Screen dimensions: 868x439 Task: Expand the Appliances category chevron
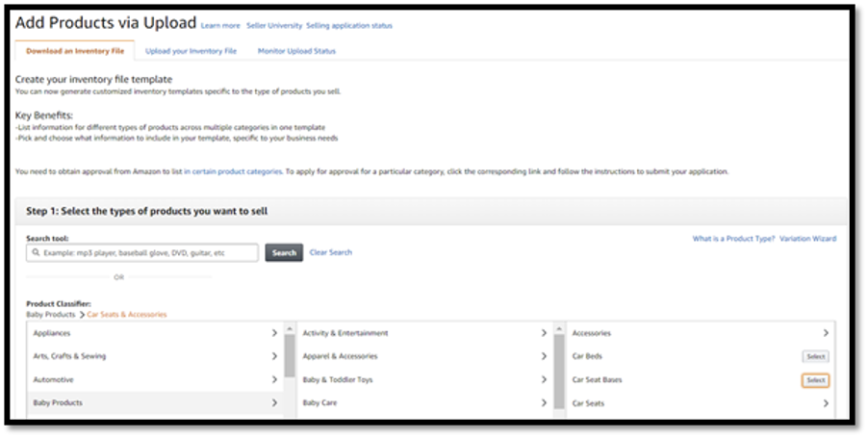274,333
